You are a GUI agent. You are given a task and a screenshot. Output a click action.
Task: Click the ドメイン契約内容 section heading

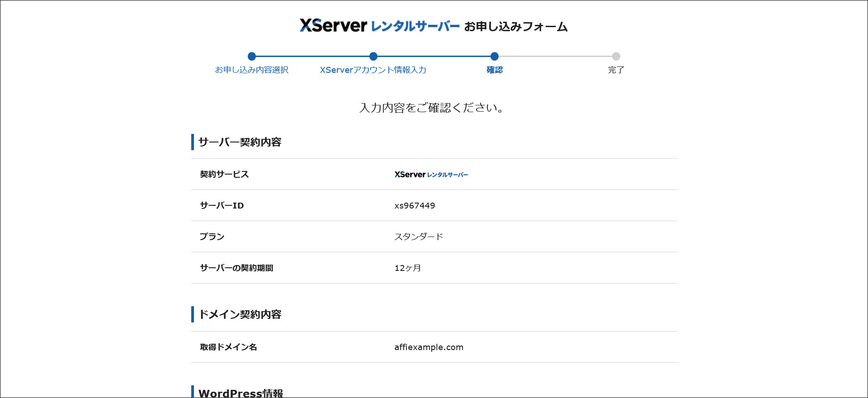240,314
